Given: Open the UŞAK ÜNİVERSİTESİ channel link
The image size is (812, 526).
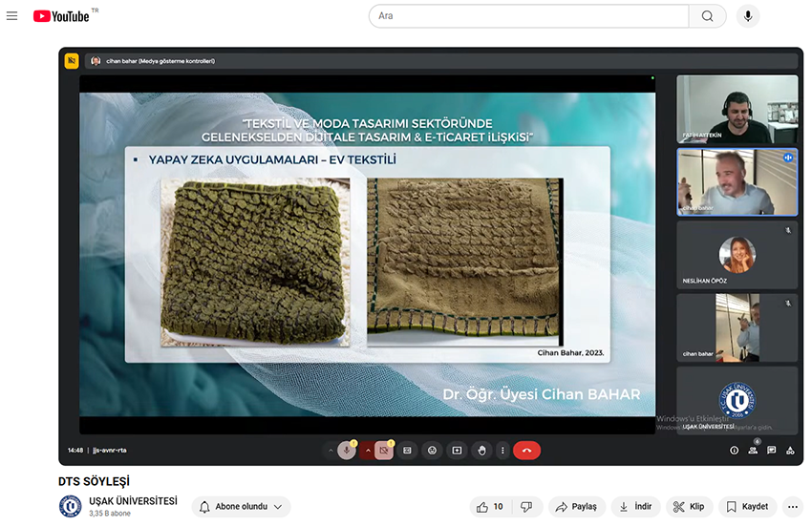Looking at the screenshot, I should 132,500.
